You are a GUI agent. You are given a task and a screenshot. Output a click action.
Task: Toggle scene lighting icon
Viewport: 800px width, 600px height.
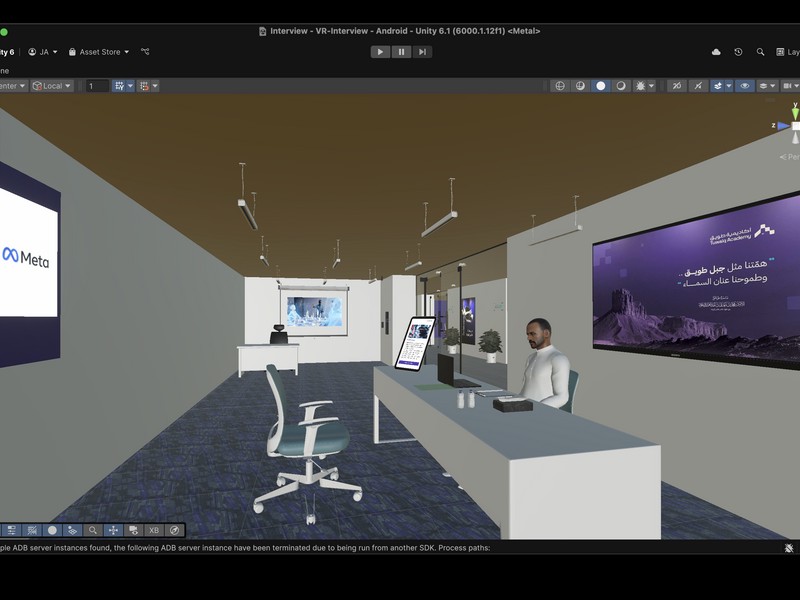(677, 86)
